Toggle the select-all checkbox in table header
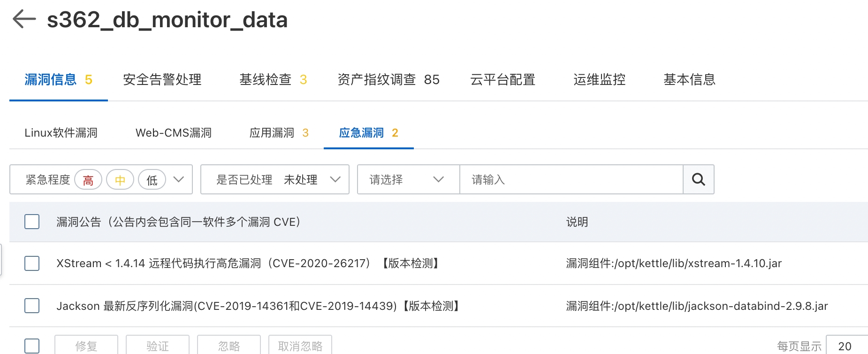868x354 pixels. click(x=31, y=222)
